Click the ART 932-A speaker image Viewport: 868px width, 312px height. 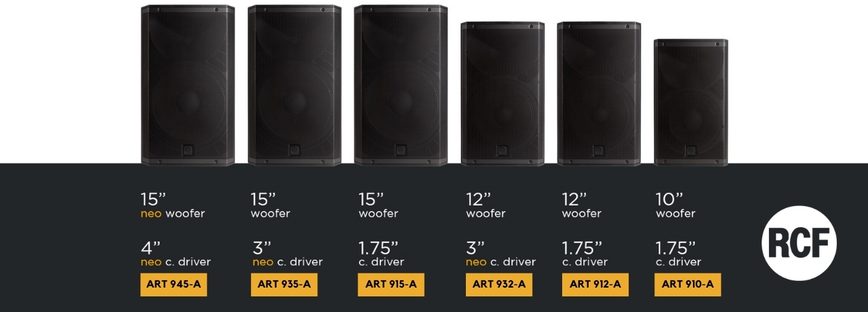[x=502, y=94]
